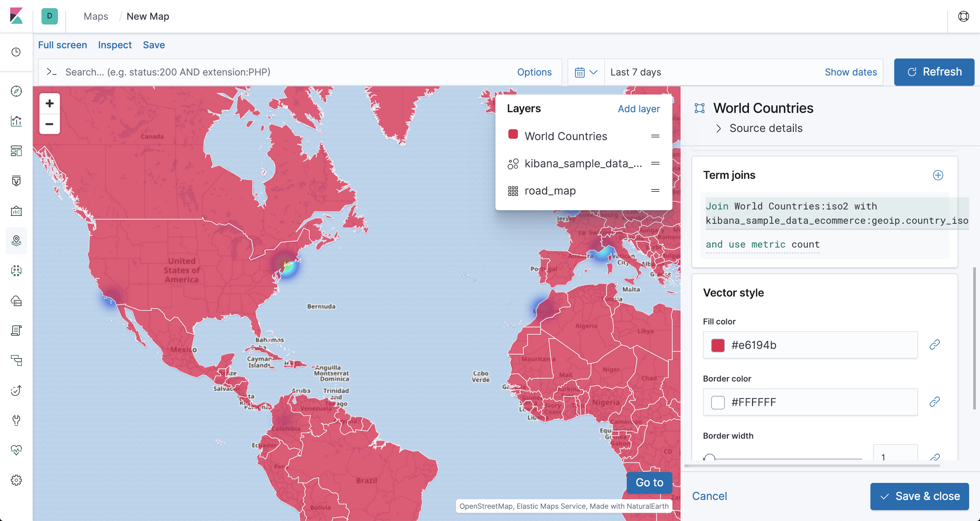The width and height of the screenshot is (980, 521).
Task: Open the Visualize chart icon in sidebar
Action: [16, 121]
